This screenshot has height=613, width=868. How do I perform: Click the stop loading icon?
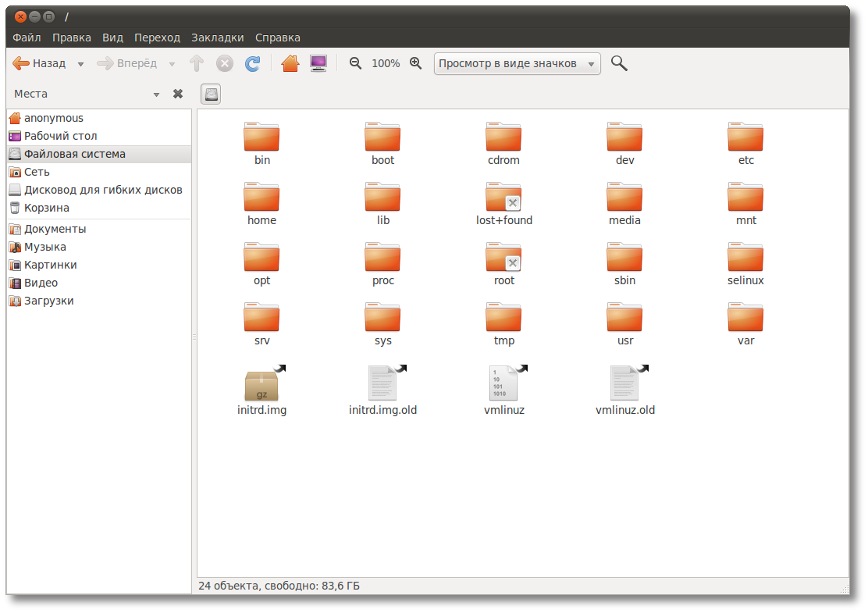point(224,64)
